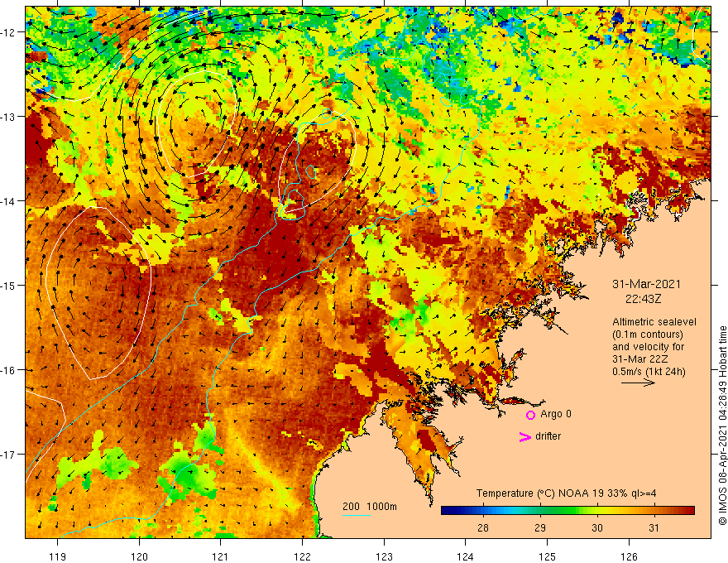728x563 pixels.
Task: Click the longitude label 120
Action: (139, 556)
